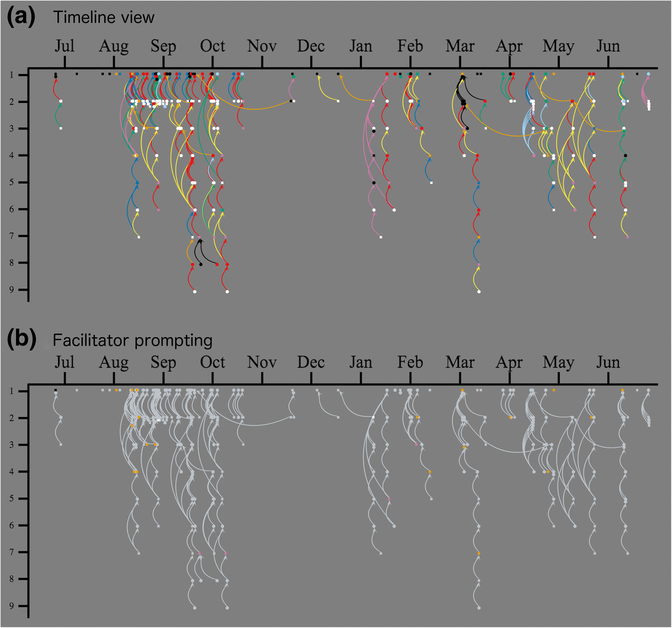
Task: Click Feb label in Timeline view
Action: (410, 46)
